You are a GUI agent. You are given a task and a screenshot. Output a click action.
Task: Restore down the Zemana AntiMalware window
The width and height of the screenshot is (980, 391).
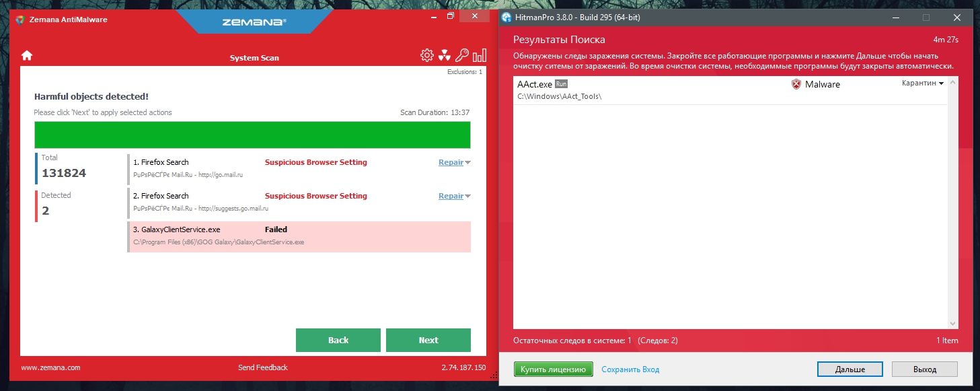coord(451,16)
